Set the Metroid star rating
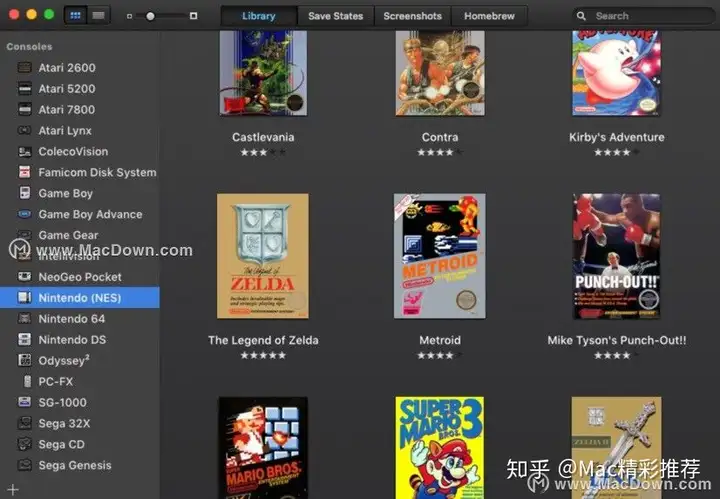This screenshot has height=499, width=720. pyautogui.click(x=439, y=355)
